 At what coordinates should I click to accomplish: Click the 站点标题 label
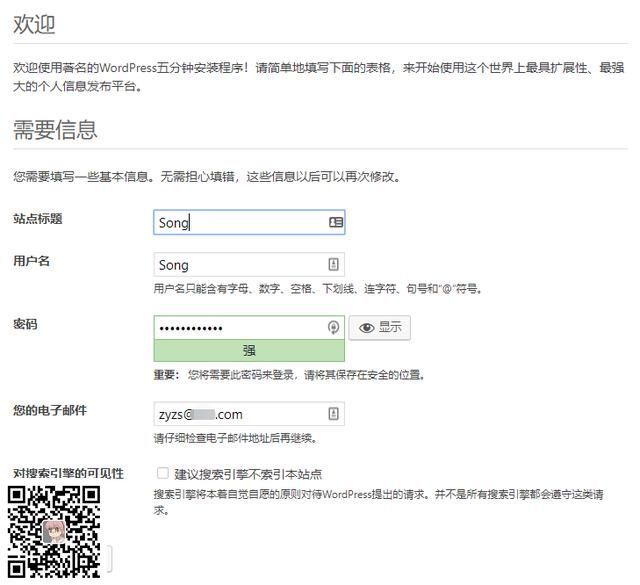pyautogui.click(x=38, y=219)
